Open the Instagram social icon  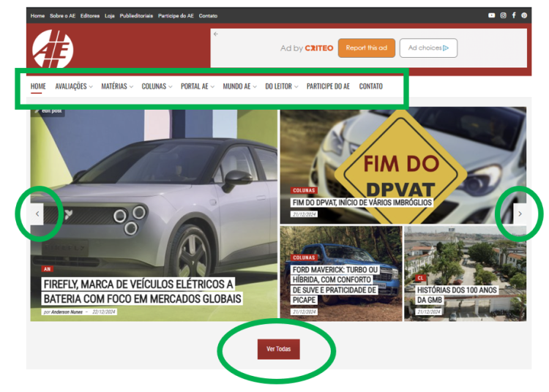click(x=502, y=15)
